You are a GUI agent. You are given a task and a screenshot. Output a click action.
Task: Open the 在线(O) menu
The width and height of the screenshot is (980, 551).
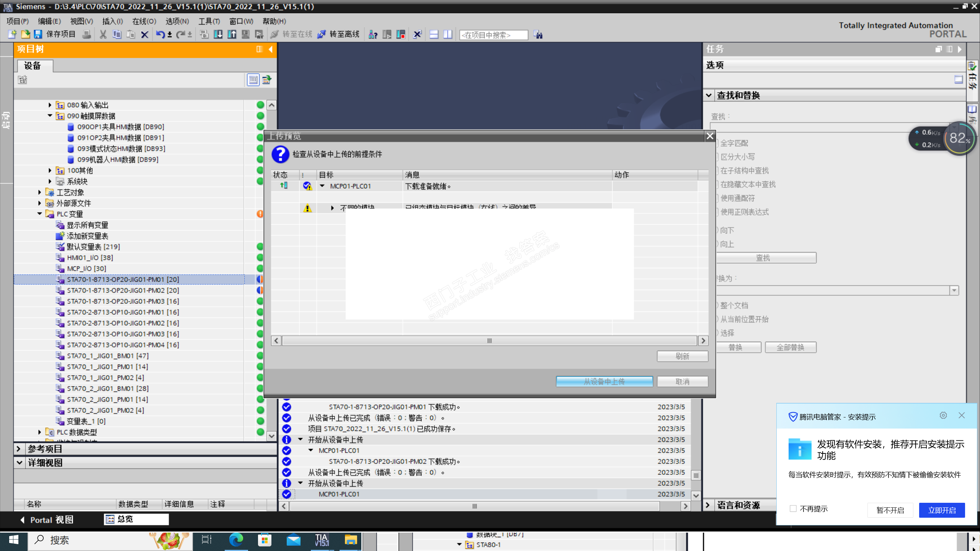pos(144,21)
